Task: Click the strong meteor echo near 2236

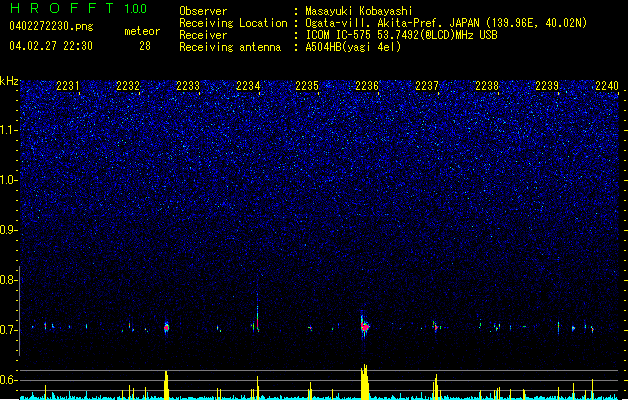Action: coord(364,326)
